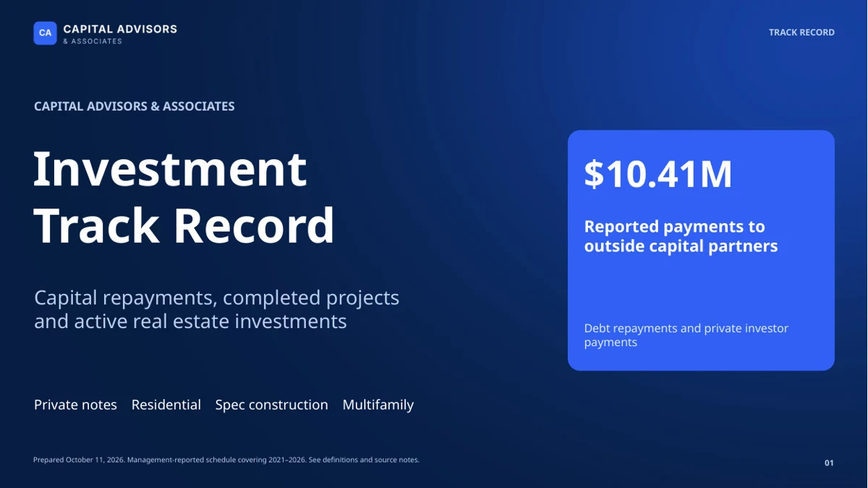Image resolution: width=868 pixels, height=488 pixels.
Task: Select the 'Capital Advisors & Associates' eyebrow text
Action: (x=135, y=106)
